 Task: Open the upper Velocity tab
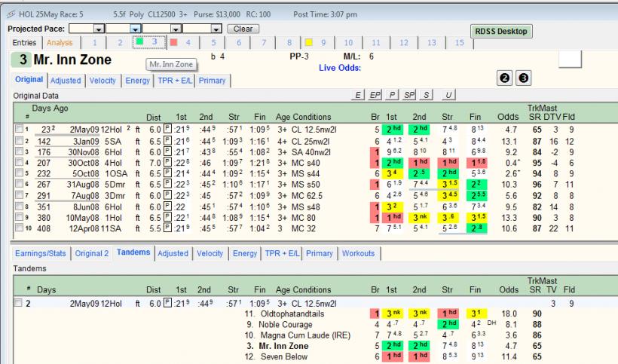[x=102, y=81]
